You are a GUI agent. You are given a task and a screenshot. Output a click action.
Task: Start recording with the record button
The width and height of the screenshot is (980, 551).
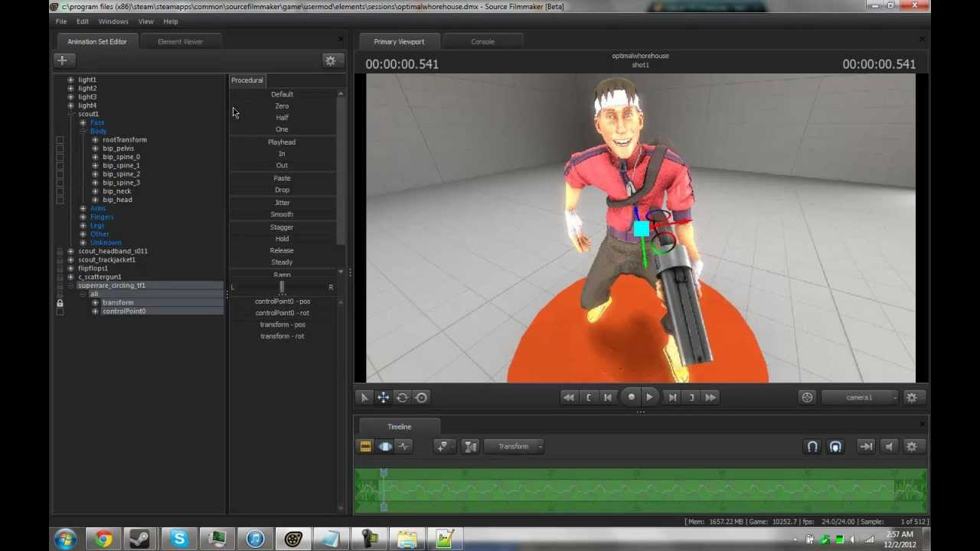(631, 397)
